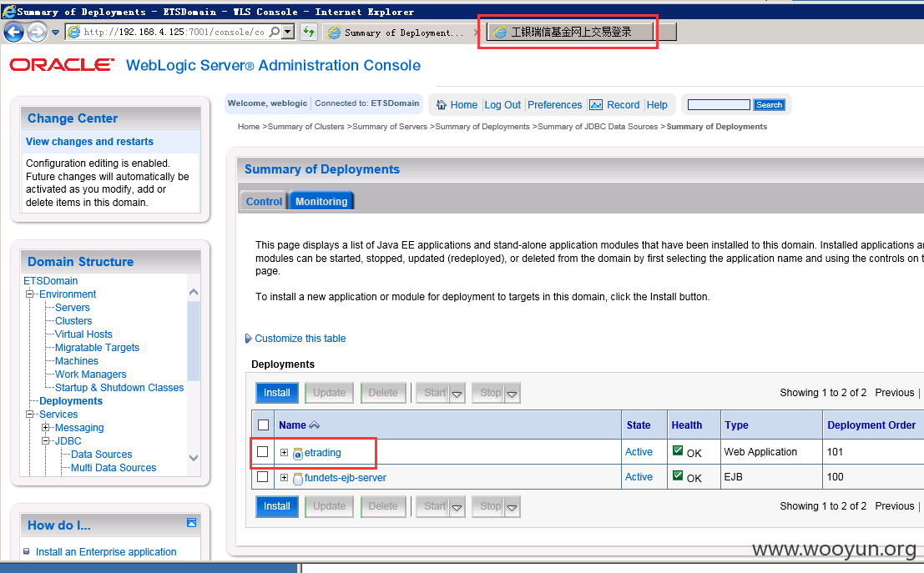Viewport: 924px width, 573px height.
Task: Expand the Messaging tree node
Action: 46,428
